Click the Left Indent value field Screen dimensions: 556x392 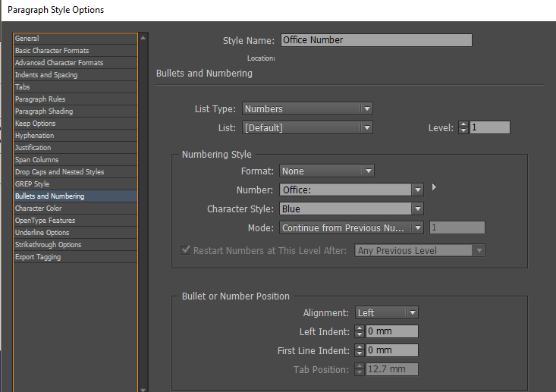pos(392,331)
